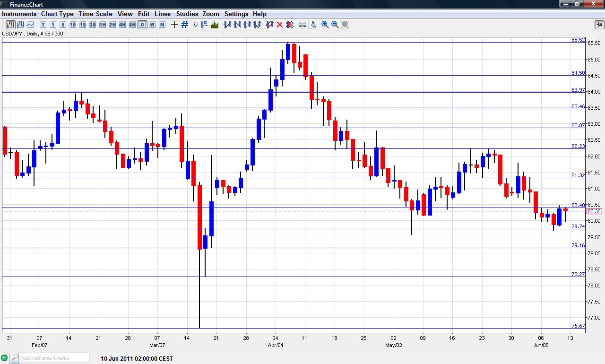Zoom out of the chart
This screenshot has width=605, height=364.
point(335,25)
